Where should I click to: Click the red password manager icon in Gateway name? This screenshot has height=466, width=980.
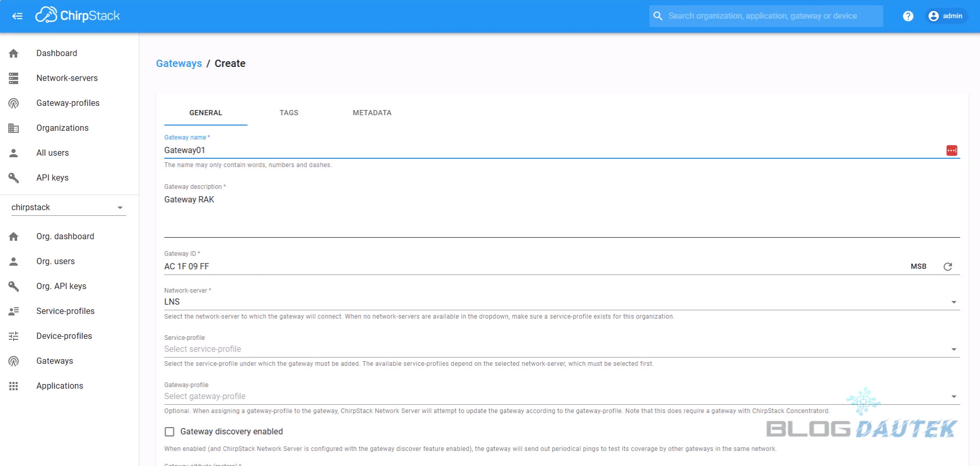(951, 150)
